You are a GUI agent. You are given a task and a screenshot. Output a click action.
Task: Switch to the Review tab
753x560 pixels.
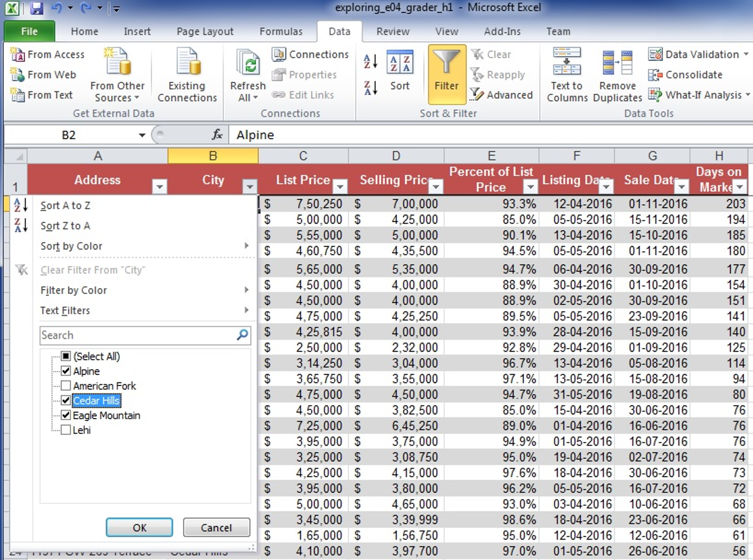pos(393,32)
